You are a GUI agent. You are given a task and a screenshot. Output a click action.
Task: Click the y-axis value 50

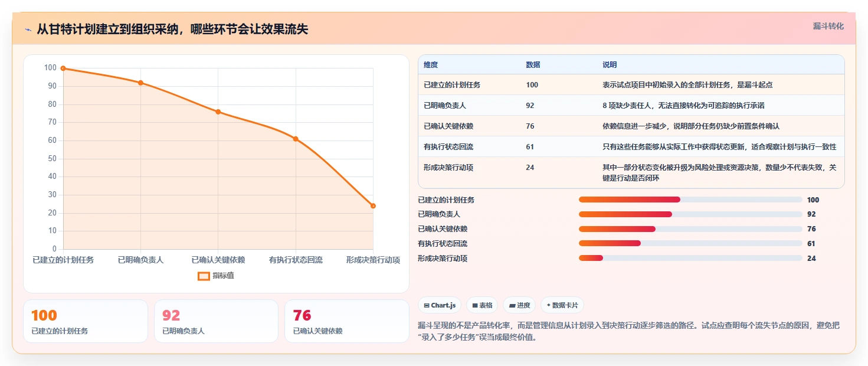click(53, 159)
